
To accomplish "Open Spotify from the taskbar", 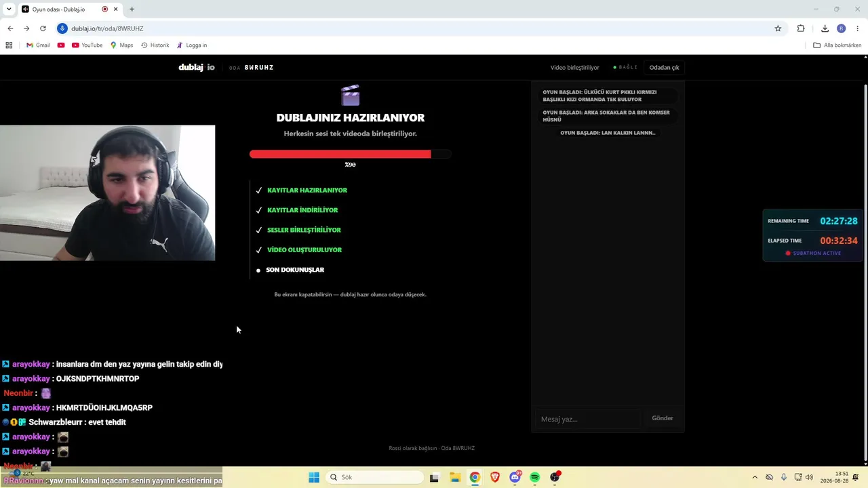I will click(535, 477).
